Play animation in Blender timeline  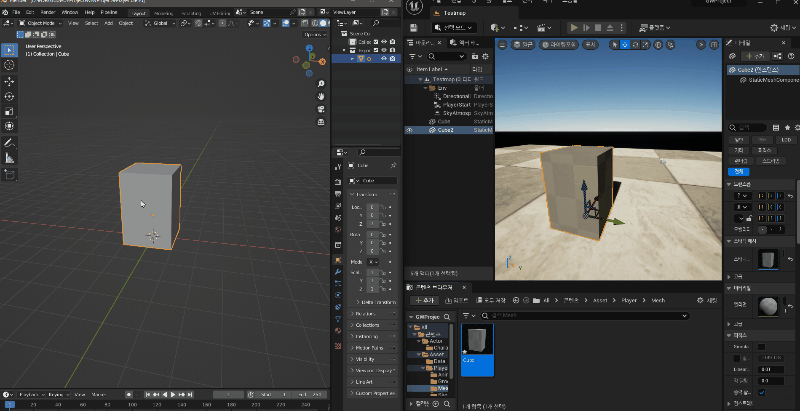coord(173,395)
